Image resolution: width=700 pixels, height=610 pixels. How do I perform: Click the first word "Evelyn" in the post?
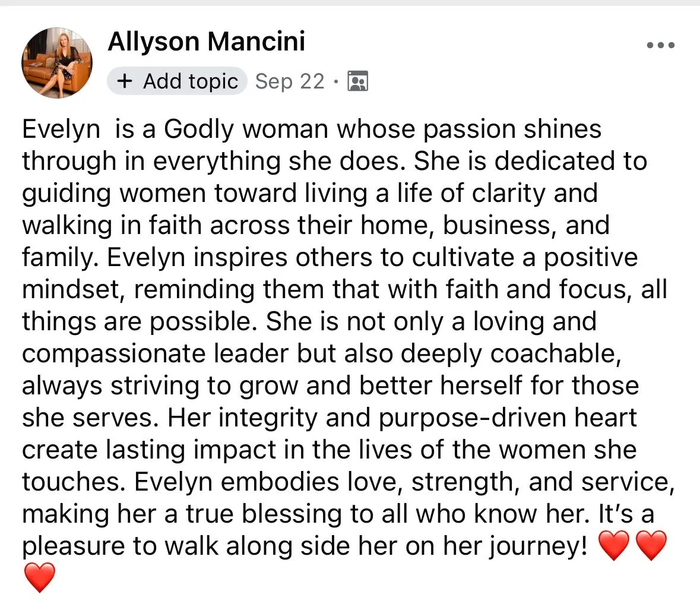coord(61,130)
